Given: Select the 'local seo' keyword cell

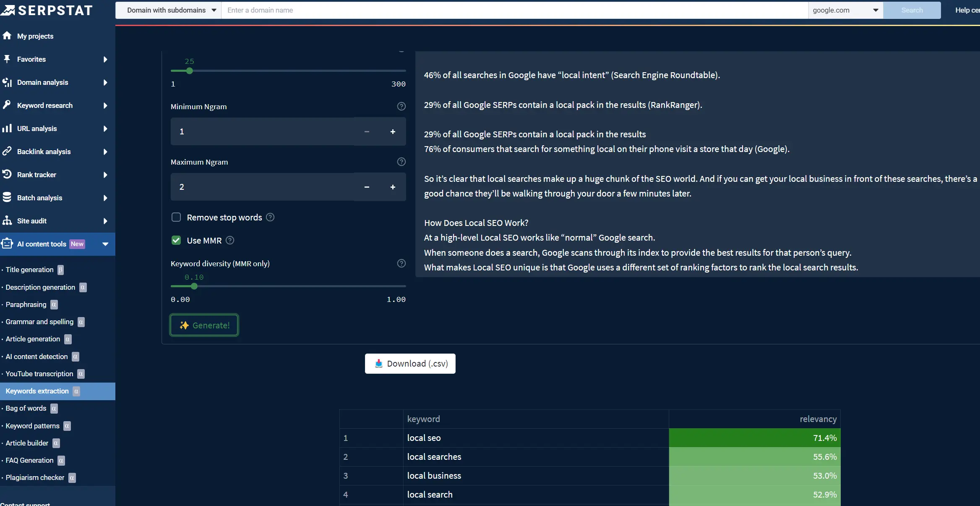Looking at the screenshot, I should pos(536,438).
